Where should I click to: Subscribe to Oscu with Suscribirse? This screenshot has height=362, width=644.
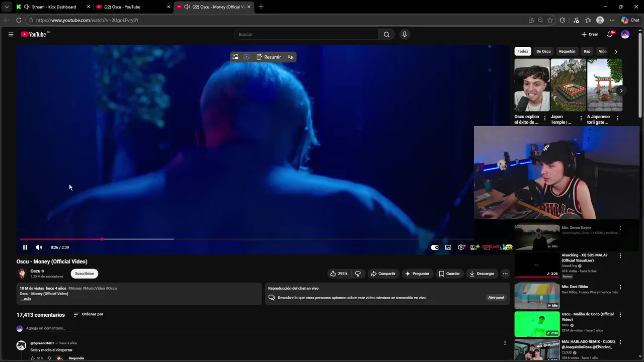(x=85, y=274)
